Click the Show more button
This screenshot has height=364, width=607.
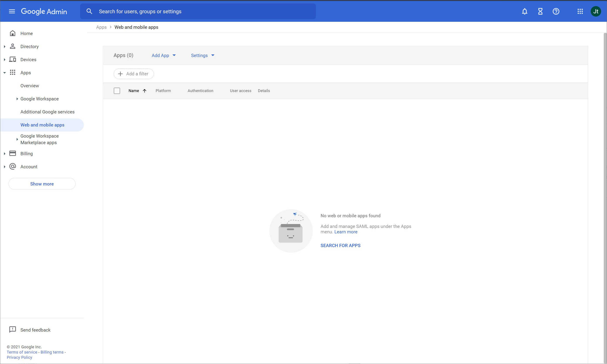[x=42, y=184]
